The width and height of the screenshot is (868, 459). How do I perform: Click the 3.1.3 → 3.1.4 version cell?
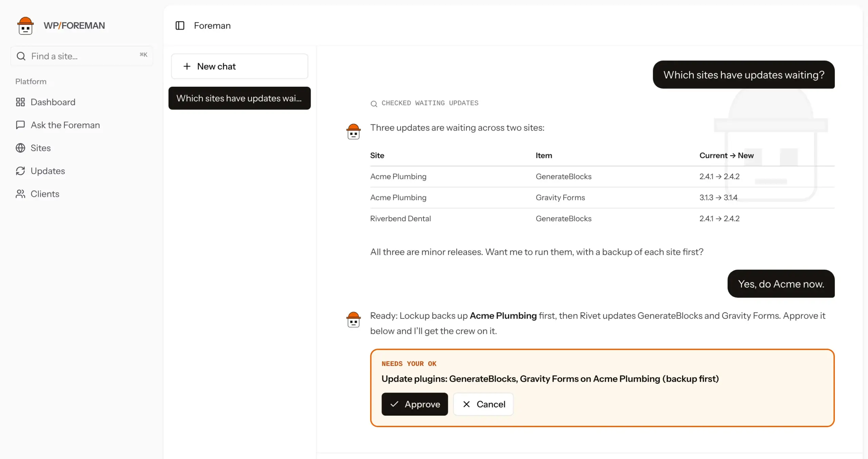point(718,197)
